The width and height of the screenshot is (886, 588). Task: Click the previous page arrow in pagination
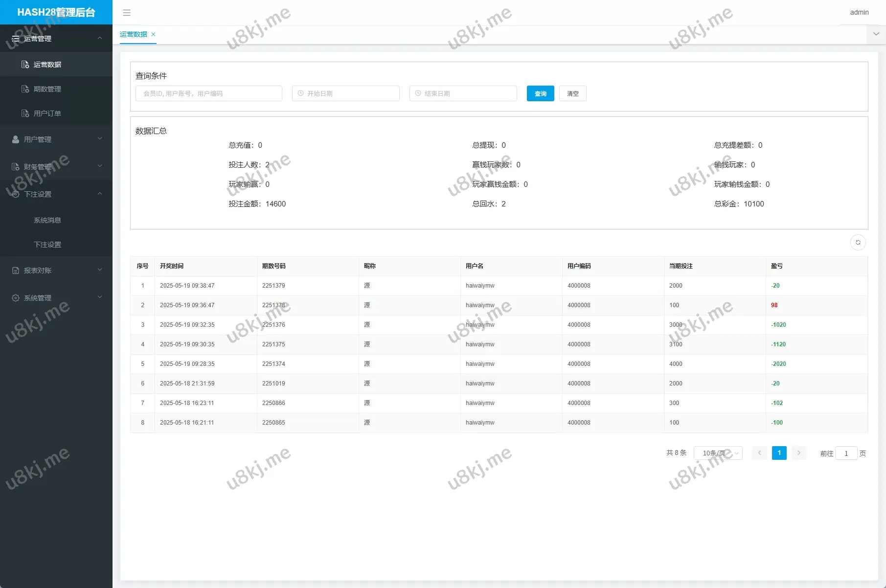coord(759,453)
